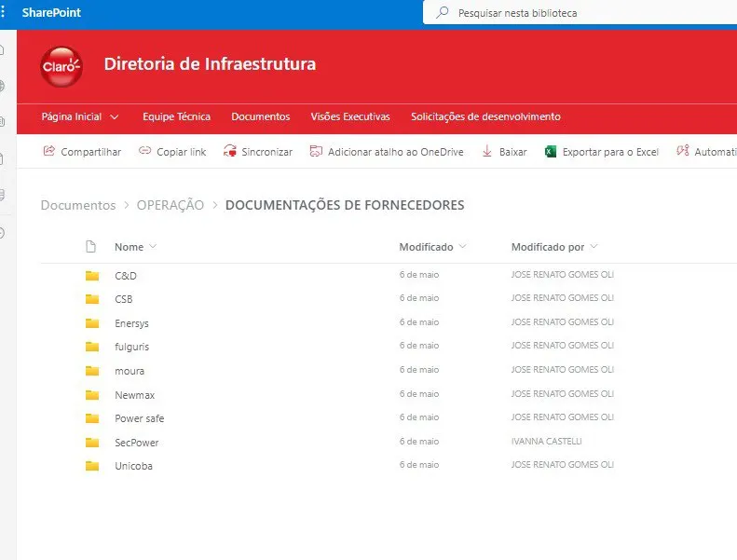This screenshot has width=737, height=560.
Task: Click the Newmax folder icon
Action: [x=92, y=394]
